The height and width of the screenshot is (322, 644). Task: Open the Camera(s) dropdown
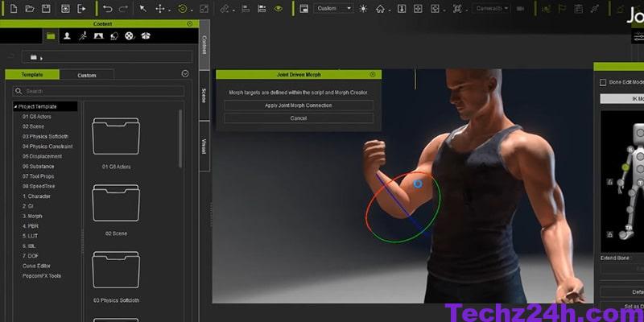tap(491, 8)
